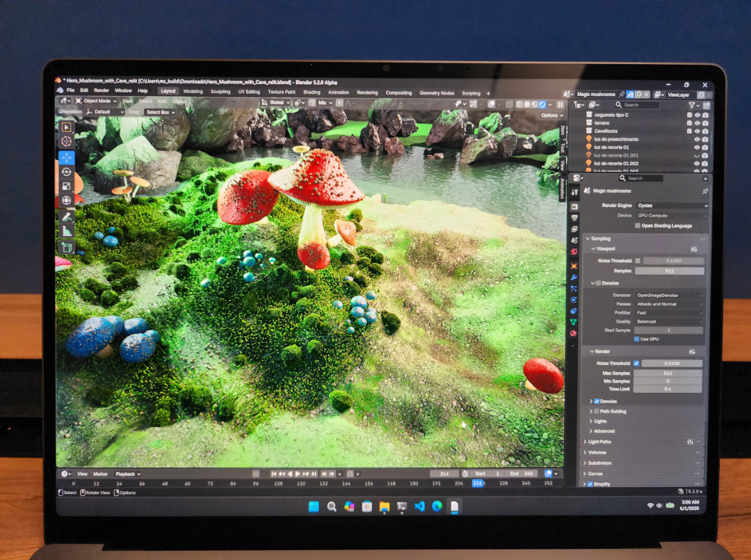Toggle visibility of luz de recorte 01

pyautogui.click(x=697, y=147)
